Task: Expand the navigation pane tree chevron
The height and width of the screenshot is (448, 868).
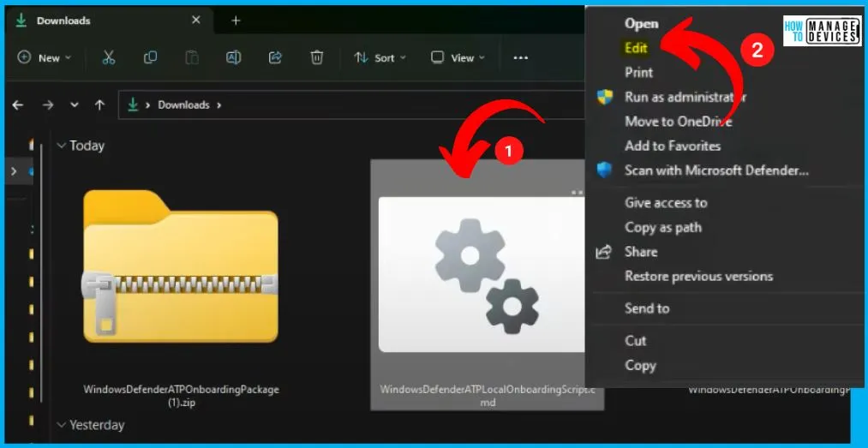Action: point(15,171)
